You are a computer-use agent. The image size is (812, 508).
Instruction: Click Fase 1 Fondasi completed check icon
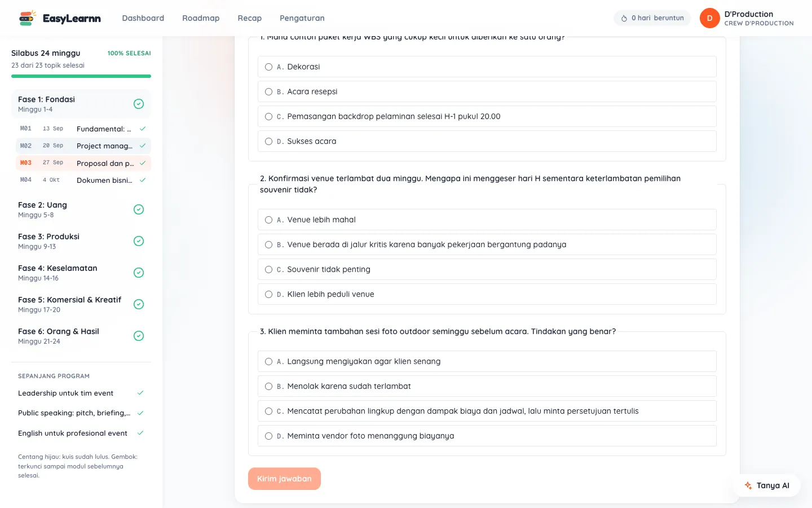(x=139, y=104)
